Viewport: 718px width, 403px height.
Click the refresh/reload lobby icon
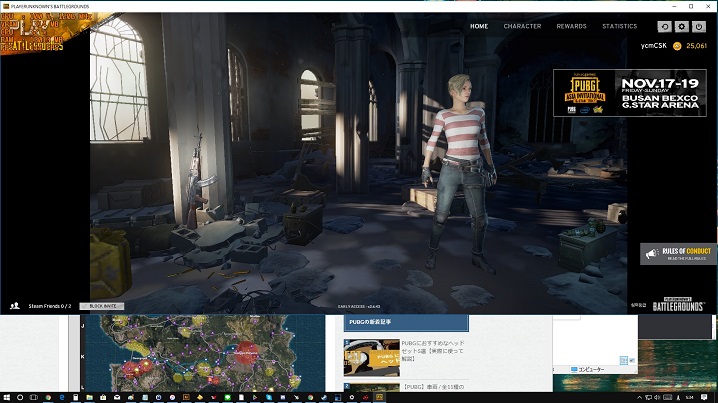tap(664, 27)
